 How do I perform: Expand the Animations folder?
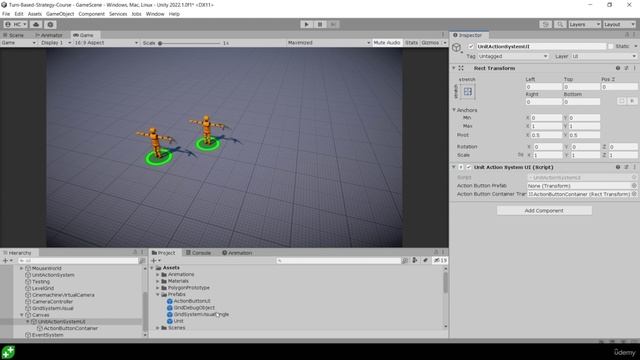(x=158, y=275)
